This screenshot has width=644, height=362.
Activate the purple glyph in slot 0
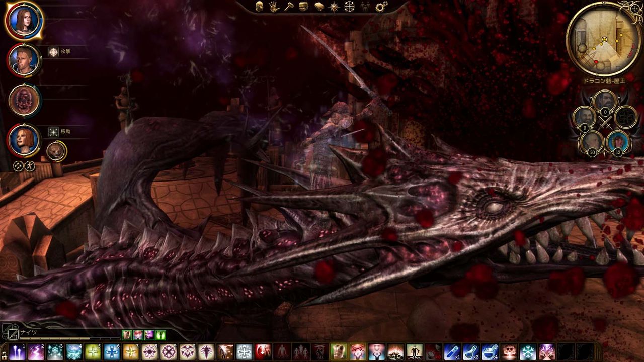point(187,352)
